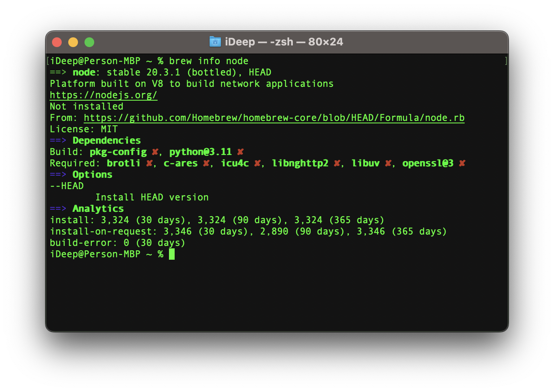Viewport: 554px width, 392px height.
Task: Click the arrow before the Dependencies heading
Action: pos(58,140)
